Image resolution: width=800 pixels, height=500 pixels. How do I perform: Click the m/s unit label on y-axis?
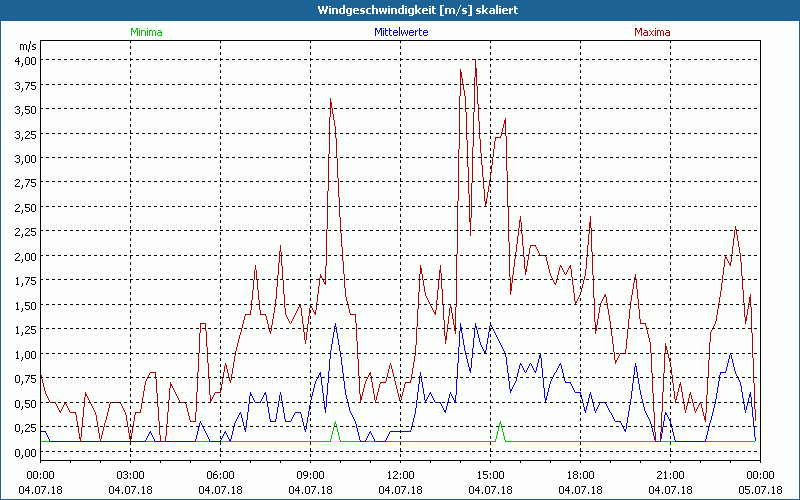(x=27, y=46)
